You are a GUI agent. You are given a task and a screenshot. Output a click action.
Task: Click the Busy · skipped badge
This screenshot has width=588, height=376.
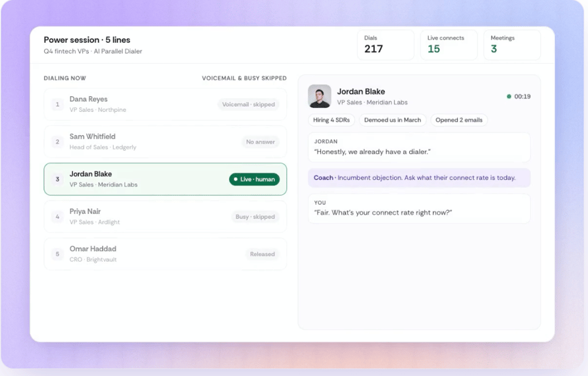pyautogui.click(x=255, y=217)
